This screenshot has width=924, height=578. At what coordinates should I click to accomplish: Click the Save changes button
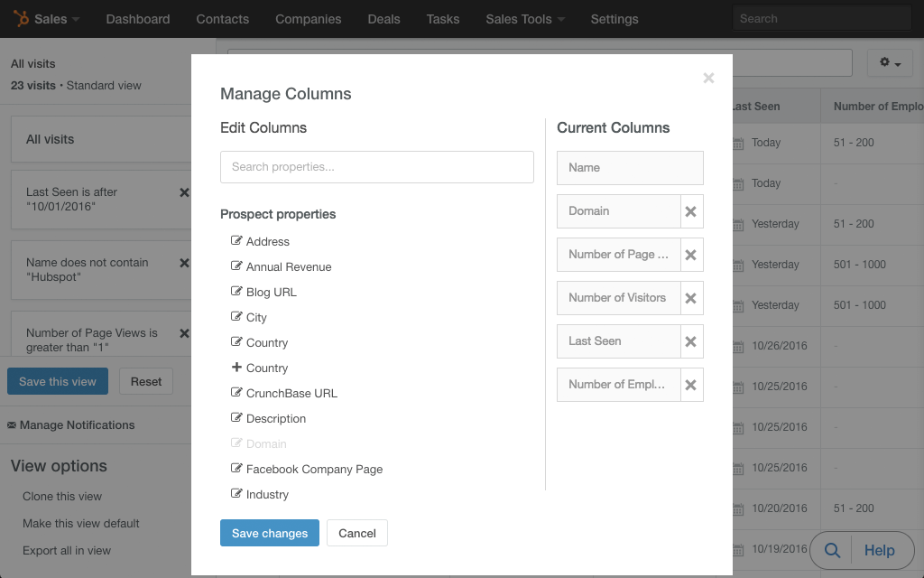pyautogui.click(x=270, y=533)
